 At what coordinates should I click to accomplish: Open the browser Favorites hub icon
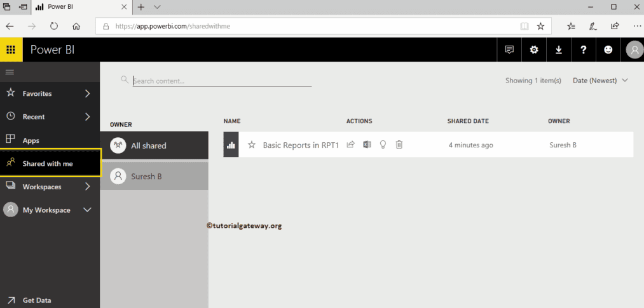571,26
